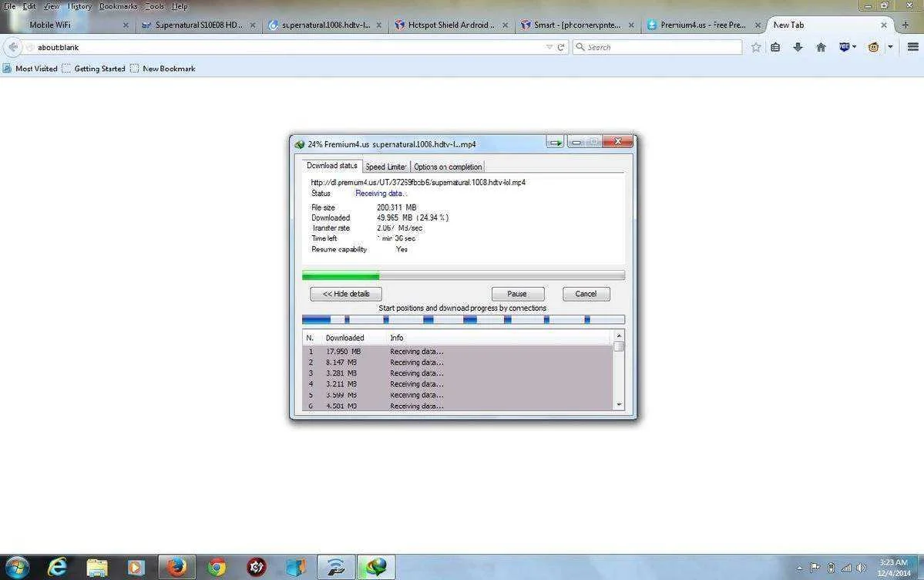Click the Search input field
924x580 pixels.
(657, 47)
